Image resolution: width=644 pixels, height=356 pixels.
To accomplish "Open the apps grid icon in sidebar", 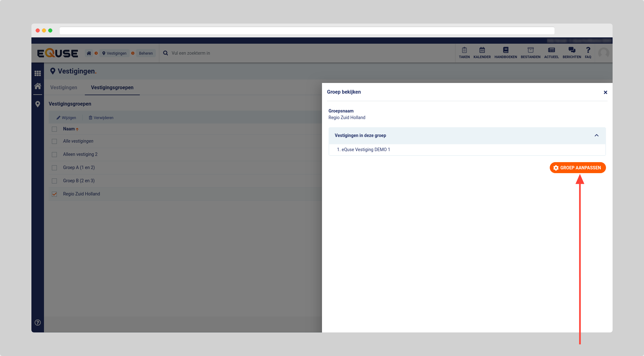I will (38, 73).
